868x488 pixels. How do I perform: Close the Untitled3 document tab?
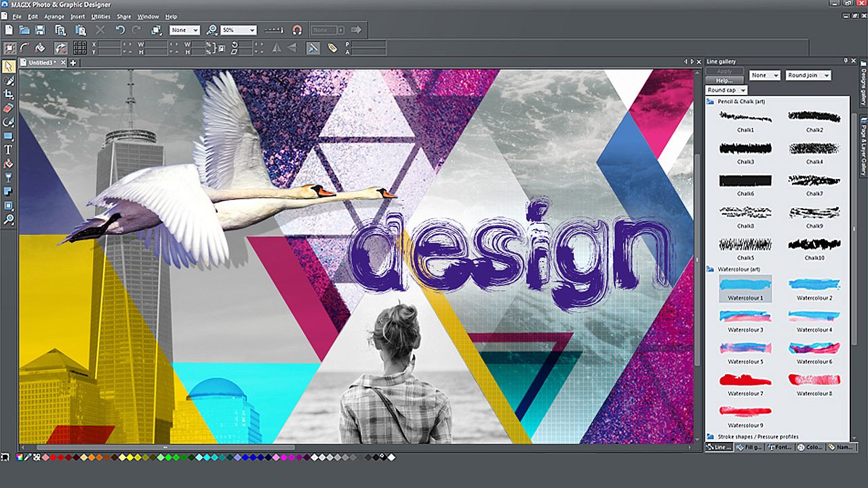(64, 63)
